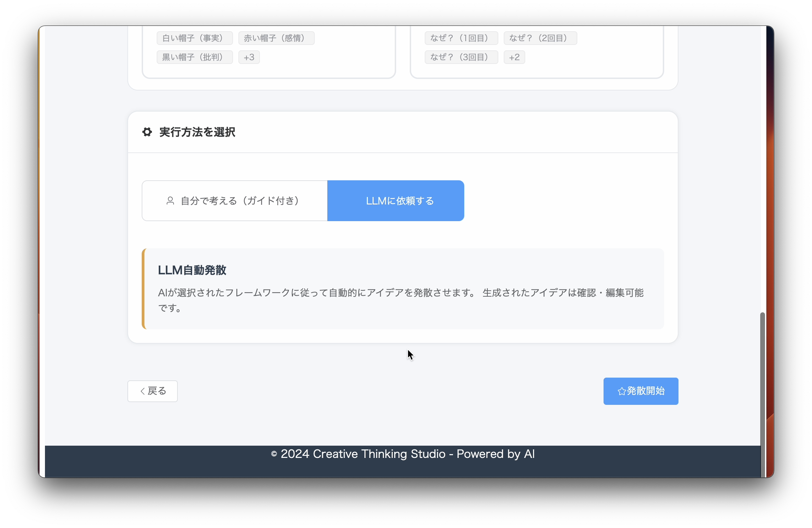Image resolution: width=812 pixels, height=528 pixels.
Task: Click the 赤い帽子(感情) tag
Action: click(276, 38)
